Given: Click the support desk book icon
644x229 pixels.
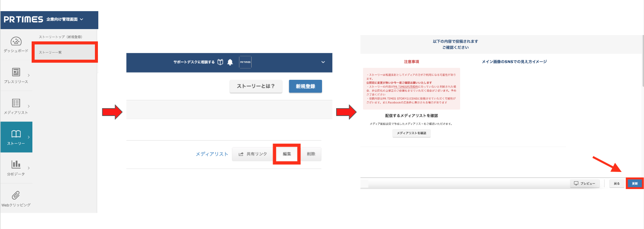Looking at the screenshot, I should click(220, 62).
